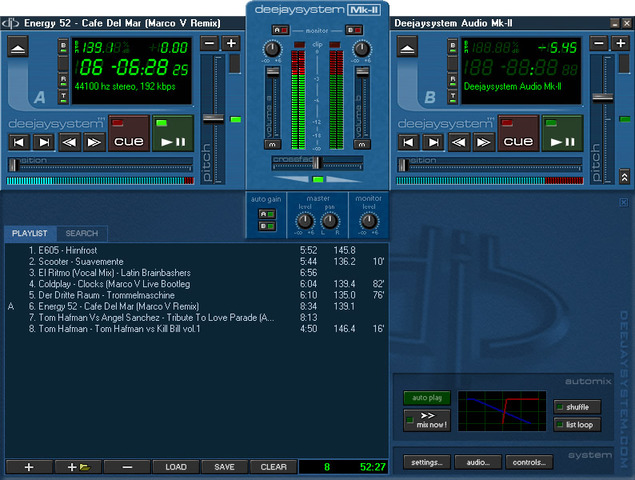The width and height of the screenshot is (635, 480).
Task: Toggle the B display button on deck A
Action: 63,46
